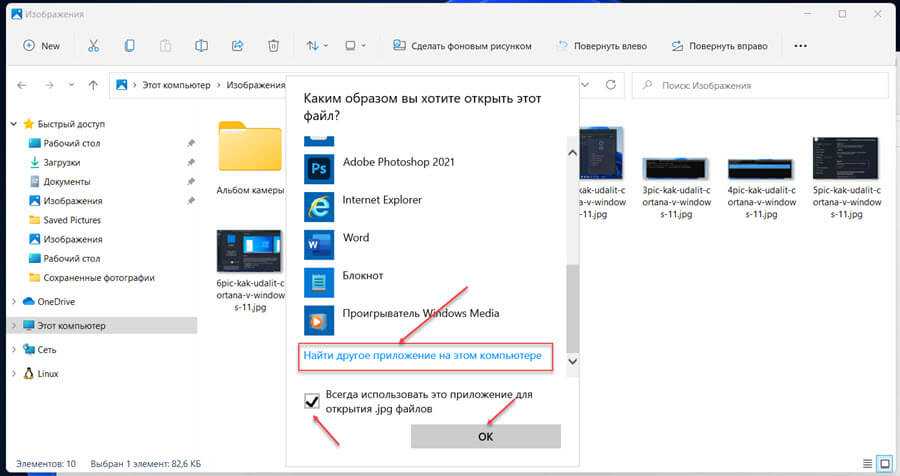
Task: Click the New button in the toolbar
Action: 41,46
